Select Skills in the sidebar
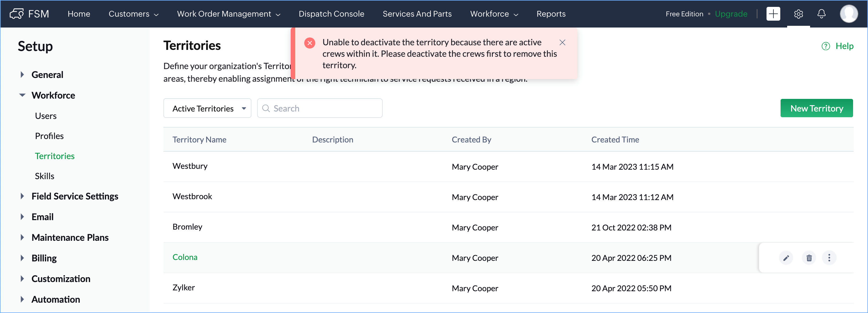This screenshot has height=313, width=868. pyautogui.click(x=44, y=176)
